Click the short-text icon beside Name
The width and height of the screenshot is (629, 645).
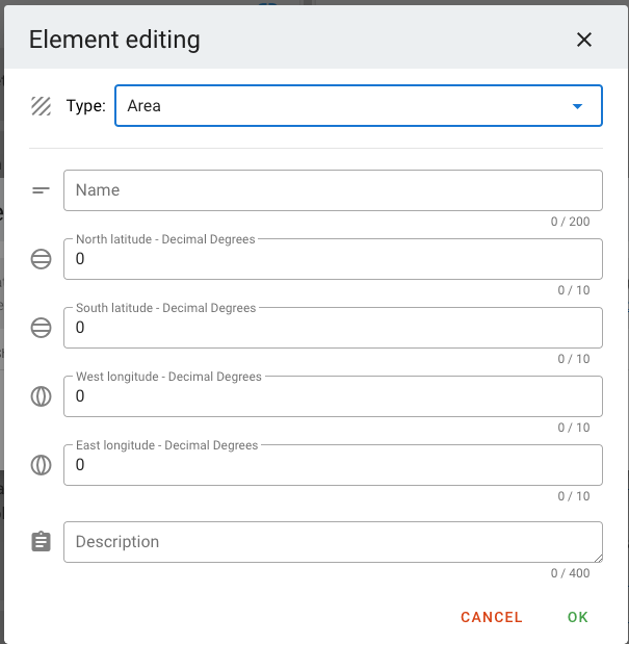tap(41, 190)
